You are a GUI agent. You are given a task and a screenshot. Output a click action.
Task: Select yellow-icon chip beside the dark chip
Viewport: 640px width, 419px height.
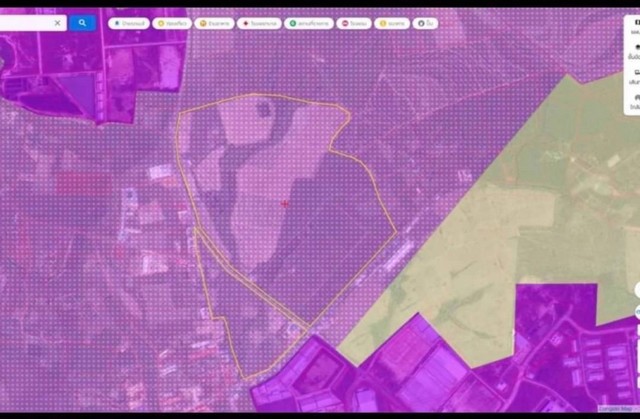point(393,22)
